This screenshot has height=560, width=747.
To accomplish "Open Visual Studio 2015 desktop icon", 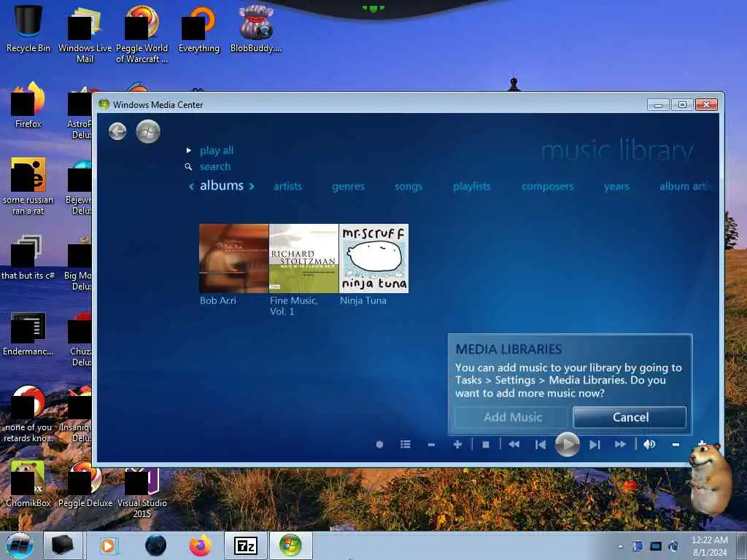I will (142, 492).
